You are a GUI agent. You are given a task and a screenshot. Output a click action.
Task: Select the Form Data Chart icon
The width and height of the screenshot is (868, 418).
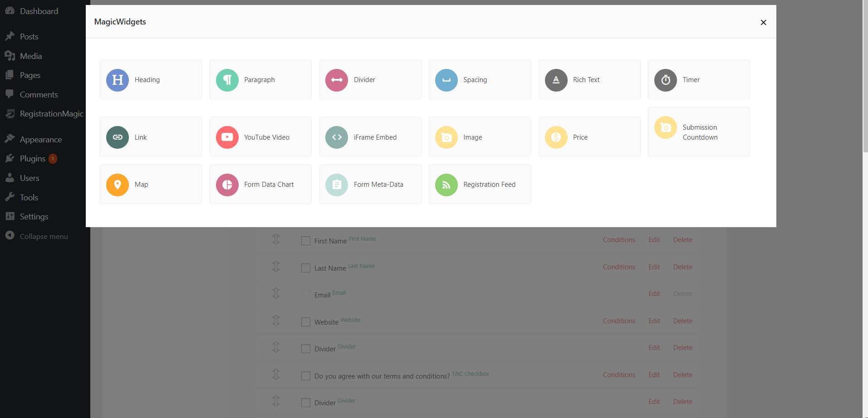click(227, 185)
